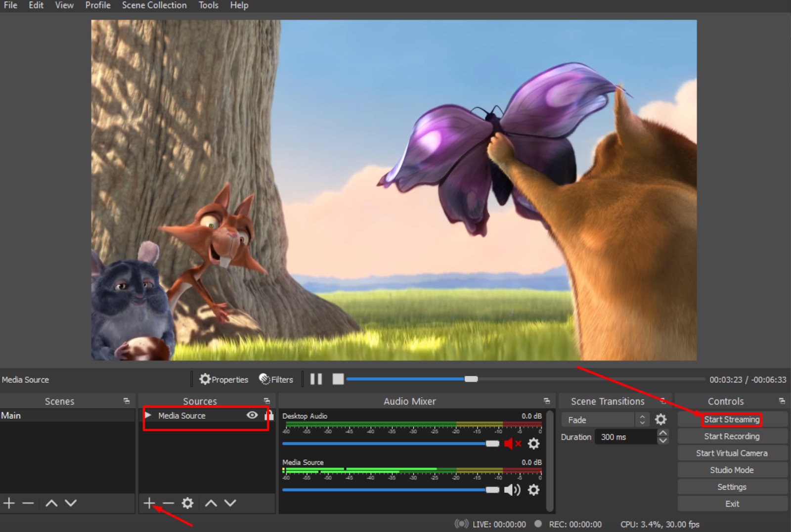The width and height of the screenshot is (791, 532).
Task: Pop out the Controls dock
Action: click(x=782, y=401)
